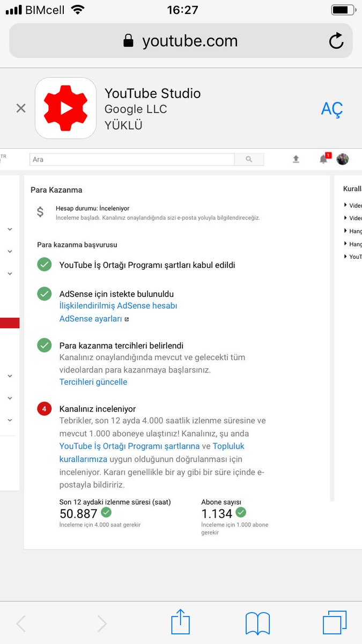Expand the topmost left sidebar chevron
362x644 pixels.
click(10, 229)
